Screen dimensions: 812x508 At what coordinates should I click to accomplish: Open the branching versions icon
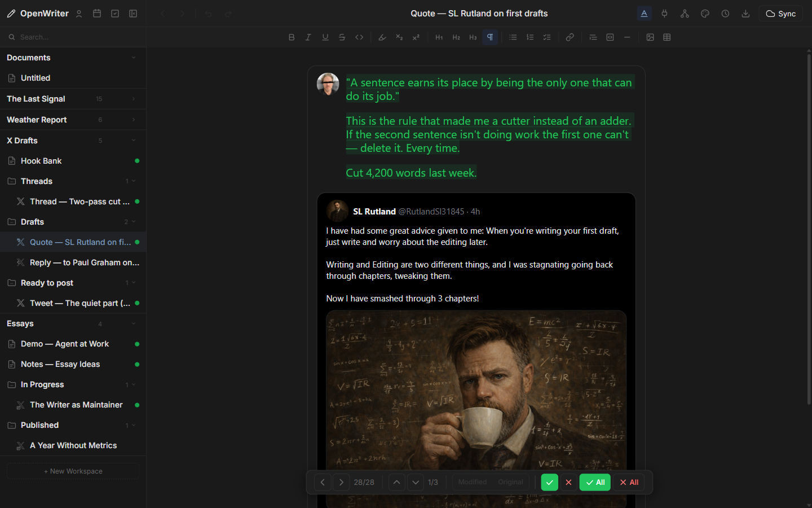click(685, 13)
